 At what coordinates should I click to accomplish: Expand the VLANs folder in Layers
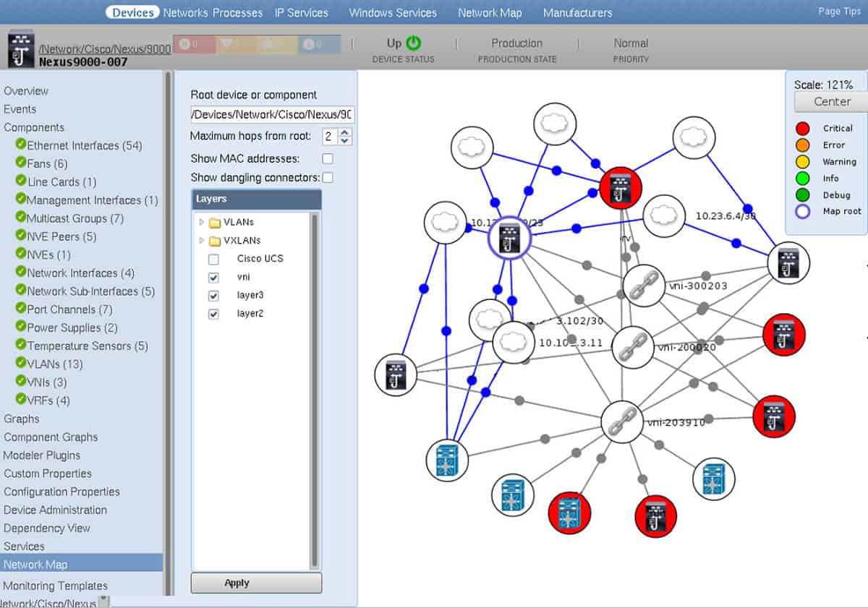click(x=202, y=222)
